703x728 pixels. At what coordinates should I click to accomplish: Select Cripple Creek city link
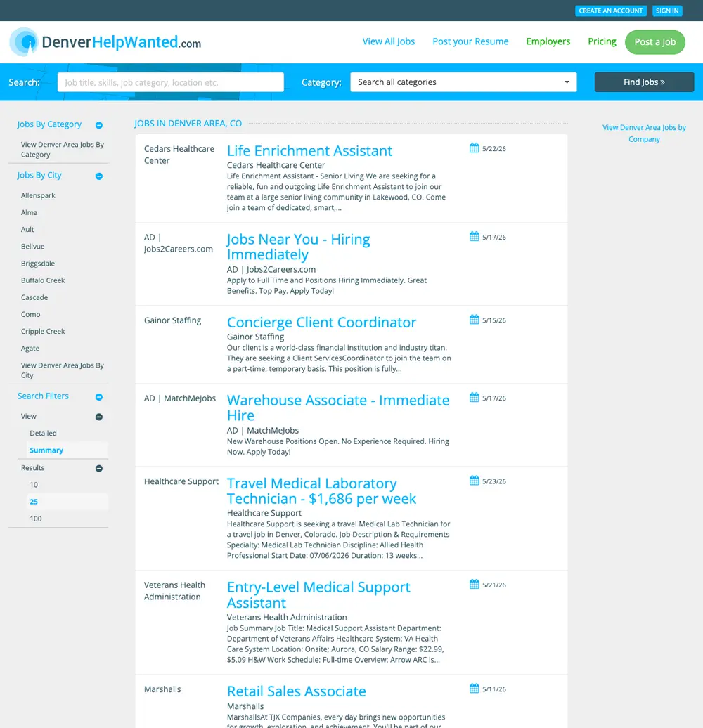pyautogui.click(x=43, y=332)
